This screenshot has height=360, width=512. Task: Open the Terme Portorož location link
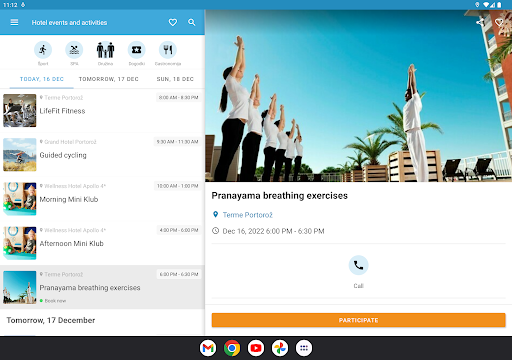(x=248, y=215)
